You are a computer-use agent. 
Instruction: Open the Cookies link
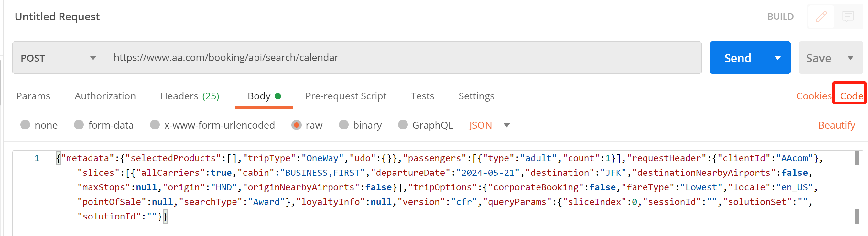tap(814, 96)
